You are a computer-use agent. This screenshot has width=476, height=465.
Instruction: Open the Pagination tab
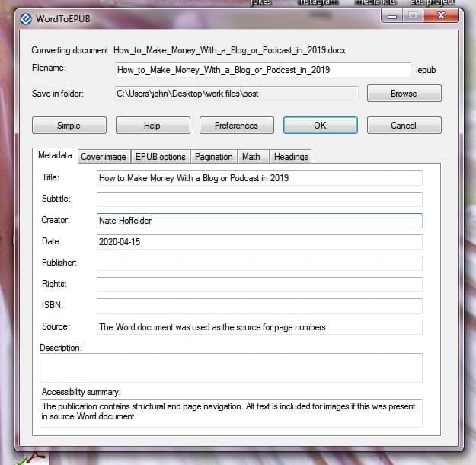[214, 157]
